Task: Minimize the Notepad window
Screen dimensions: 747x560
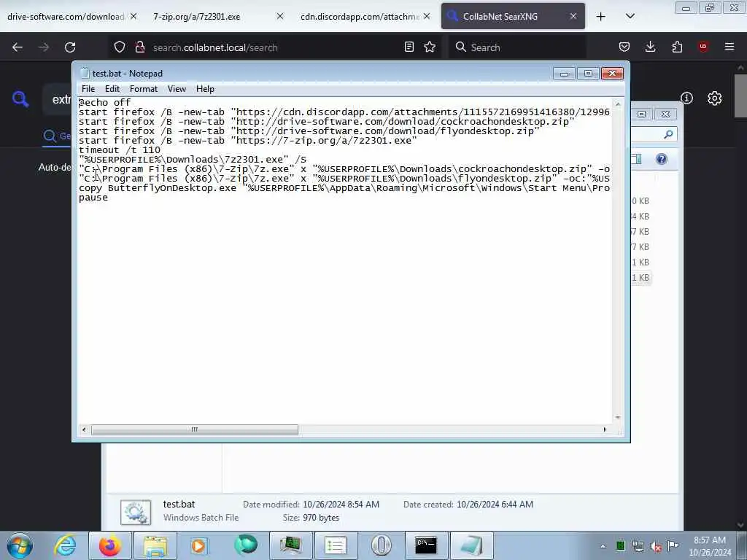Action: 564,74
